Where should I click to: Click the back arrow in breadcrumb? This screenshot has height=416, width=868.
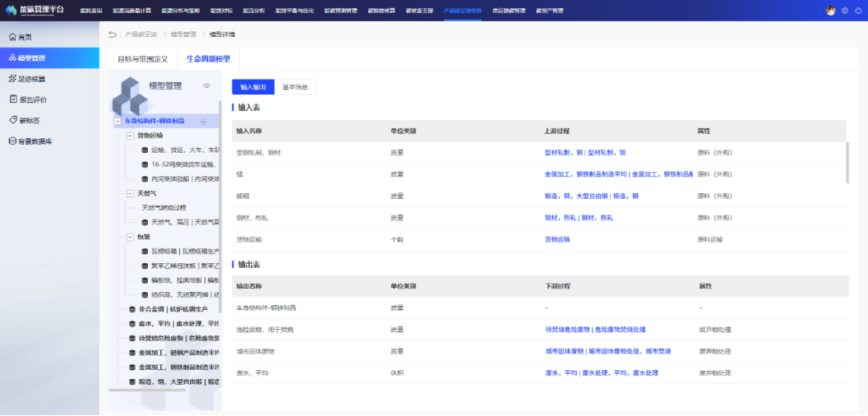pyautogui.click(x=113, y=35)
